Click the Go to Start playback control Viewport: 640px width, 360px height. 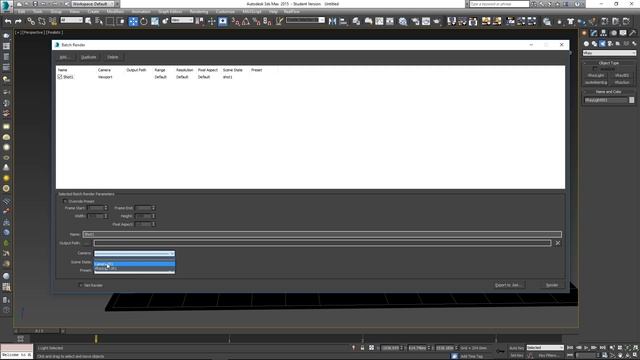pos(570,348)
